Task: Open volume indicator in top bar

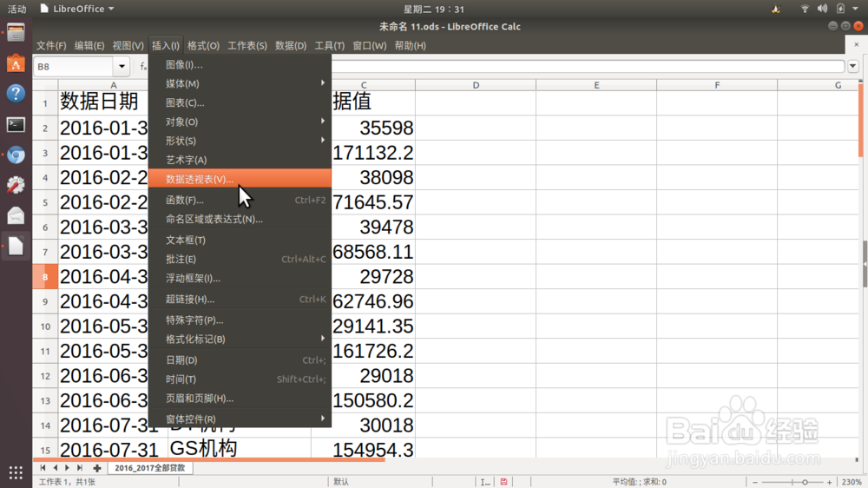Action: pos(823,9)
